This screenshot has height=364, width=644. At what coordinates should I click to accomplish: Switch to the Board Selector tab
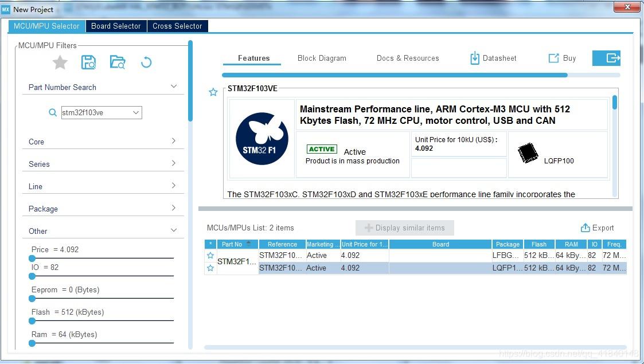click(x=116, y=26)
